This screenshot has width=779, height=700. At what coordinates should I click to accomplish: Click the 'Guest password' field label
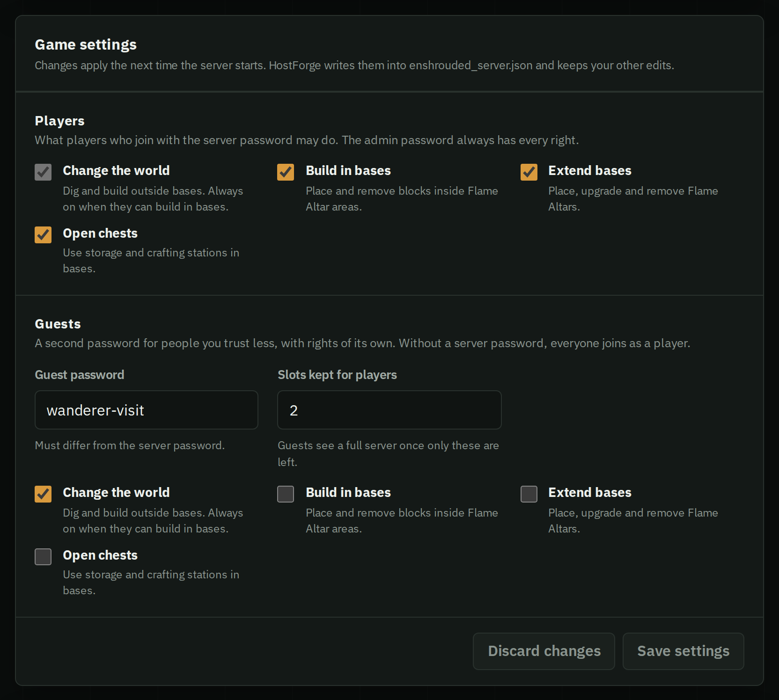point(80,375)
